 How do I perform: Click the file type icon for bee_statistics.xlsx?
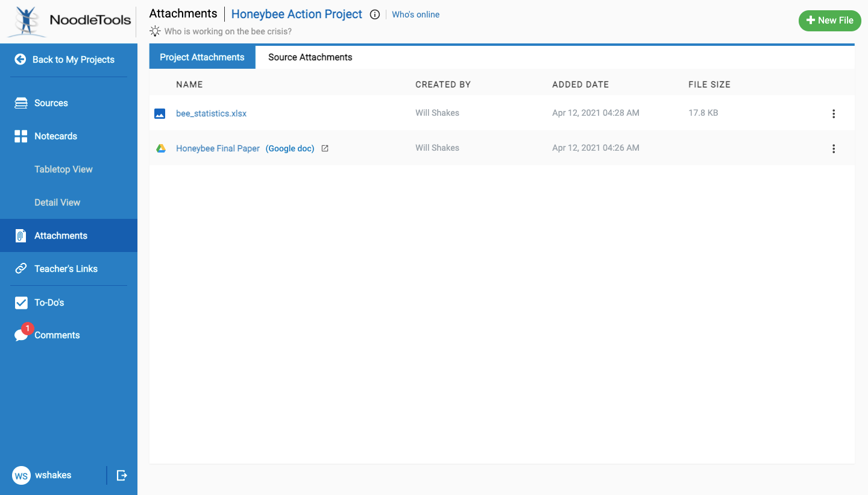click(160, 113)
